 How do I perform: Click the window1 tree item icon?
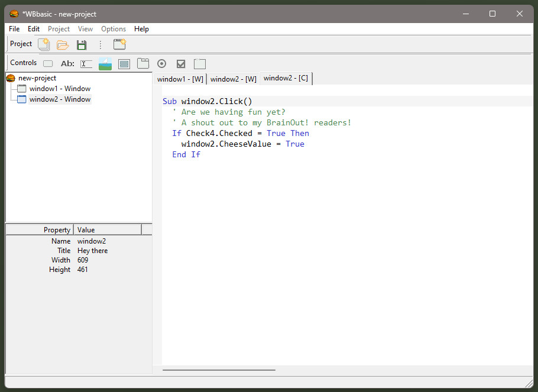22,89
